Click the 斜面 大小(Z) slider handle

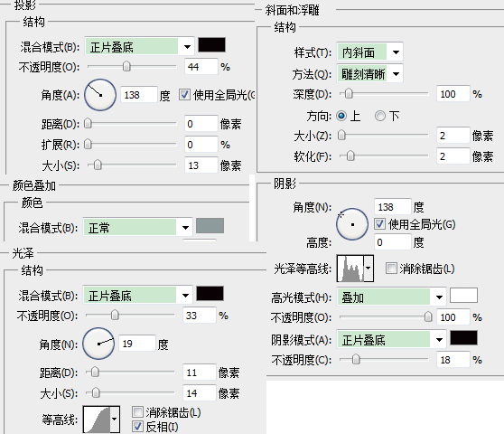[341, 135]
